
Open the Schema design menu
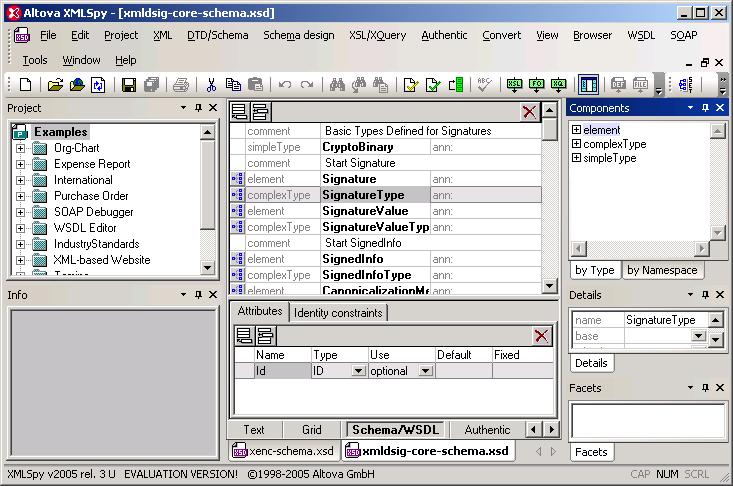[299, 35]
